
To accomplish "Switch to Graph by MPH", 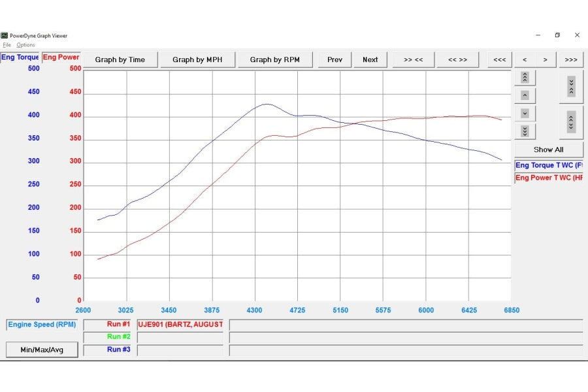I will tap(197, 59).
